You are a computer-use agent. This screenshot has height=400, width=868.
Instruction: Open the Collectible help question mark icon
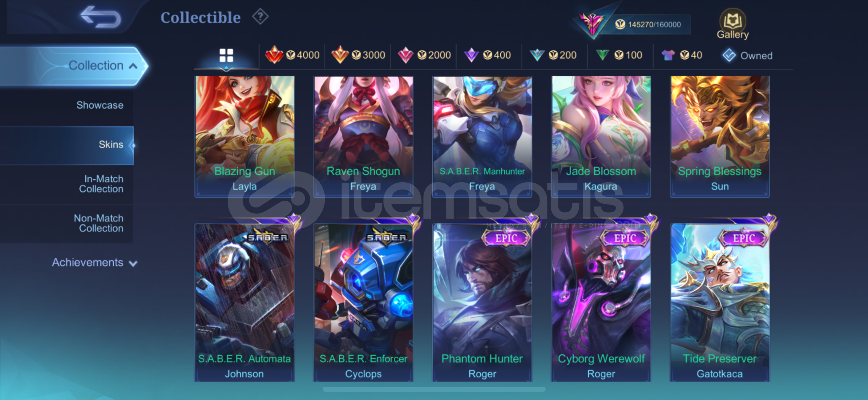coord(260,17)
